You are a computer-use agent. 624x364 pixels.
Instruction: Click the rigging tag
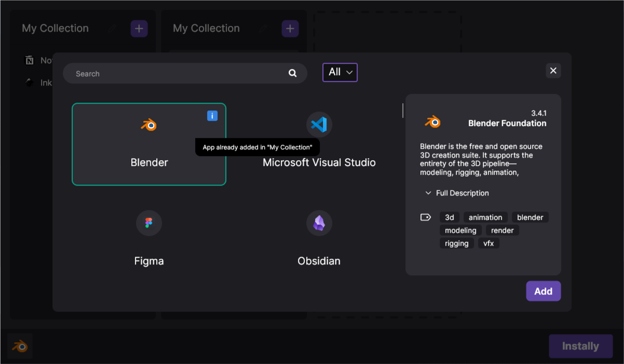coord(457,243)
